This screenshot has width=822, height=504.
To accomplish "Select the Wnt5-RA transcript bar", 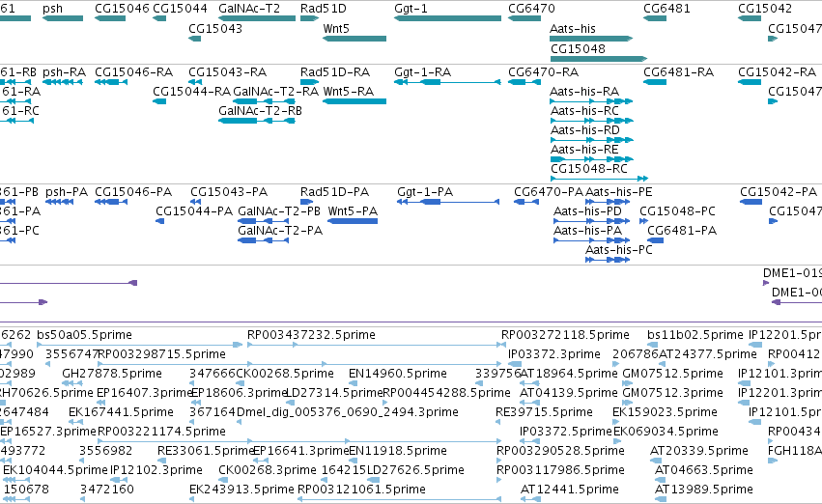I will pos(354,101).
